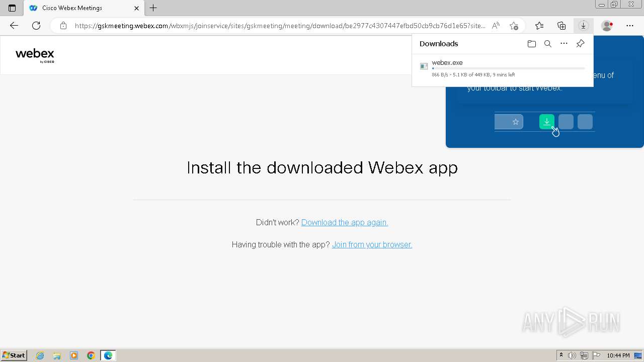
Task: Open the network tray icon
Action: pyautogui.click(x=584, y=355)
